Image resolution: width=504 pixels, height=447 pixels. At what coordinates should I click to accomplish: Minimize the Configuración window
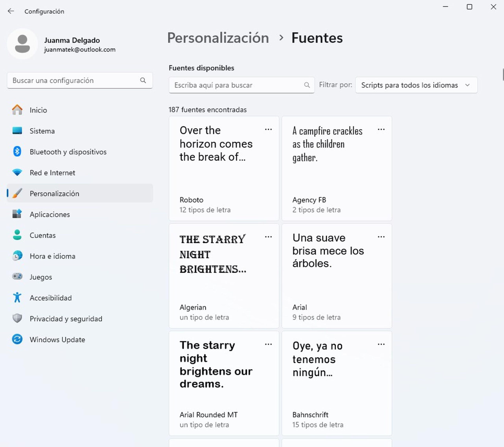coord(446,7)
